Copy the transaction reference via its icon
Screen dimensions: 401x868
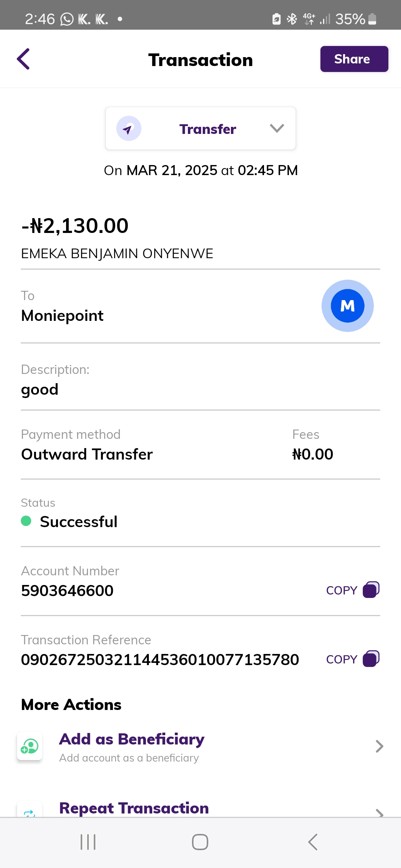pos(371,659)
